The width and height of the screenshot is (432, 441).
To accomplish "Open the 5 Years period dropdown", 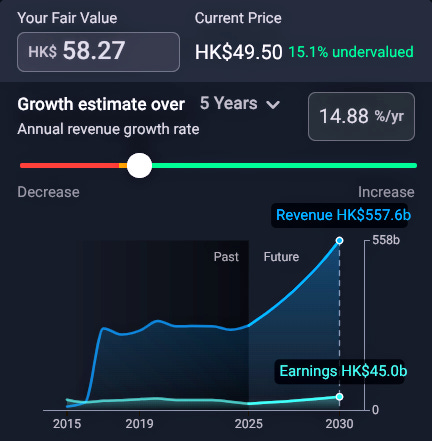I will point(240,103).
